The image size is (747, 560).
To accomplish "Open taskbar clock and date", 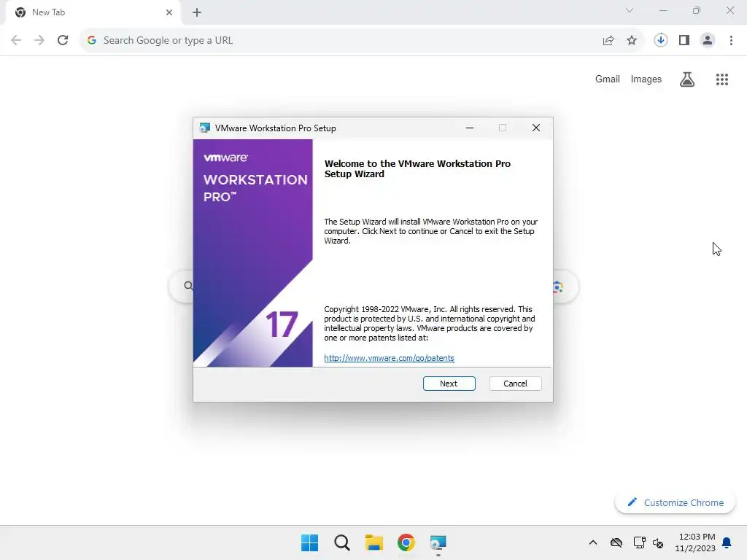I will click(695, 542).
